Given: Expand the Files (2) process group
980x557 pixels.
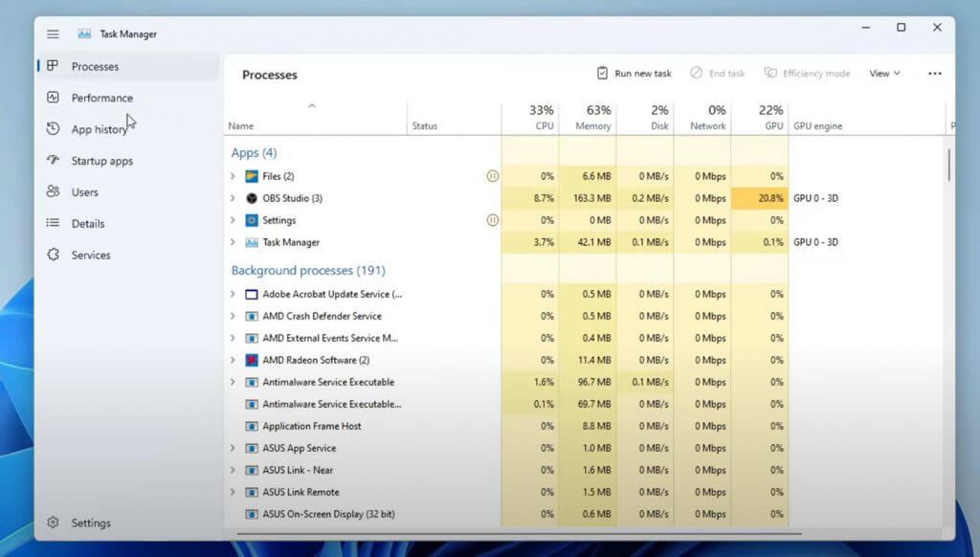Looking at the screenshot, I should [233, 176].
